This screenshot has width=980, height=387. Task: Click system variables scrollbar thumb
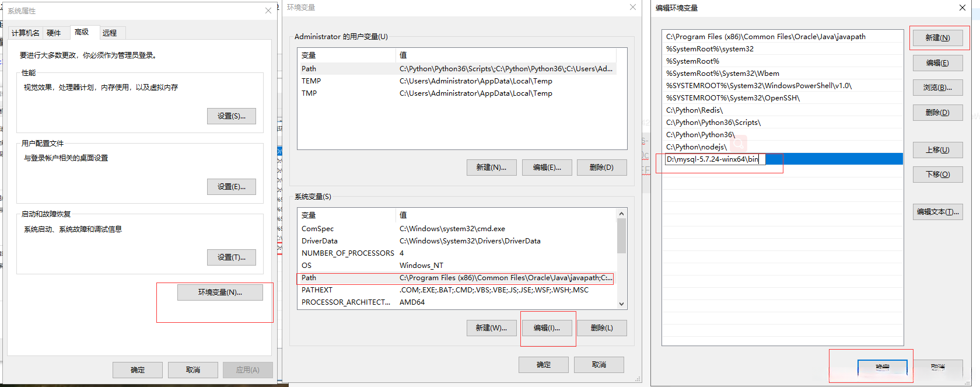tap(621, 236)
